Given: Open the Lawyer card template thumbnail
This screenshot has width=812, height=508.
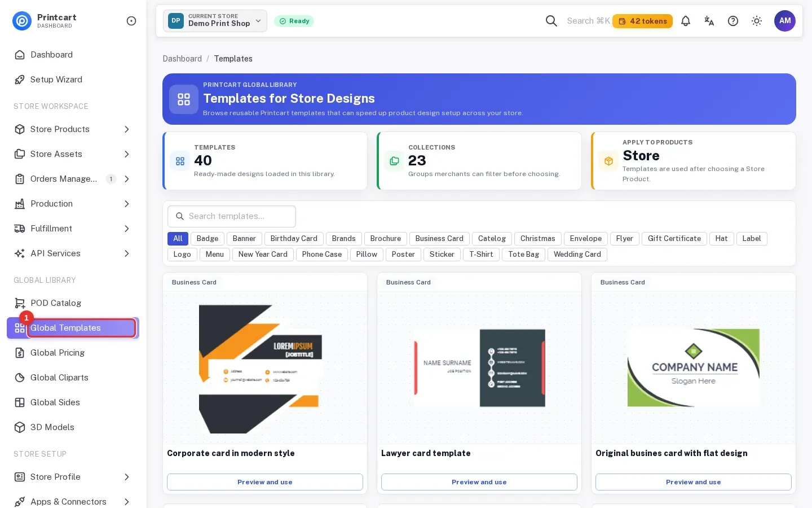Looking at the screenshot, I should pyautogui.click(x=479, y=368).
